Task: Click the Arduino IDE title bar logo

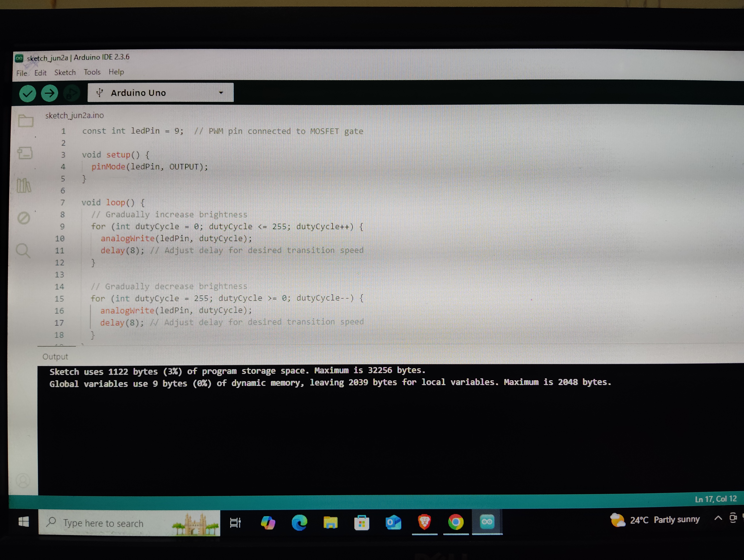Action: point(19,59)
